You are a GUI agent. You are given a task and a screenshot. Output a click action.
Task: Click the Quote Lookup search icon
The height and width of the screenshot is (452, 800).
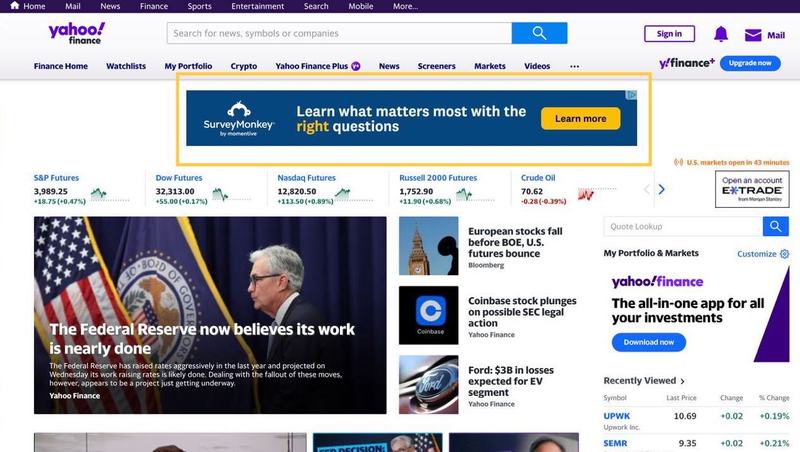pyautogui.click(x=775, y=227)
